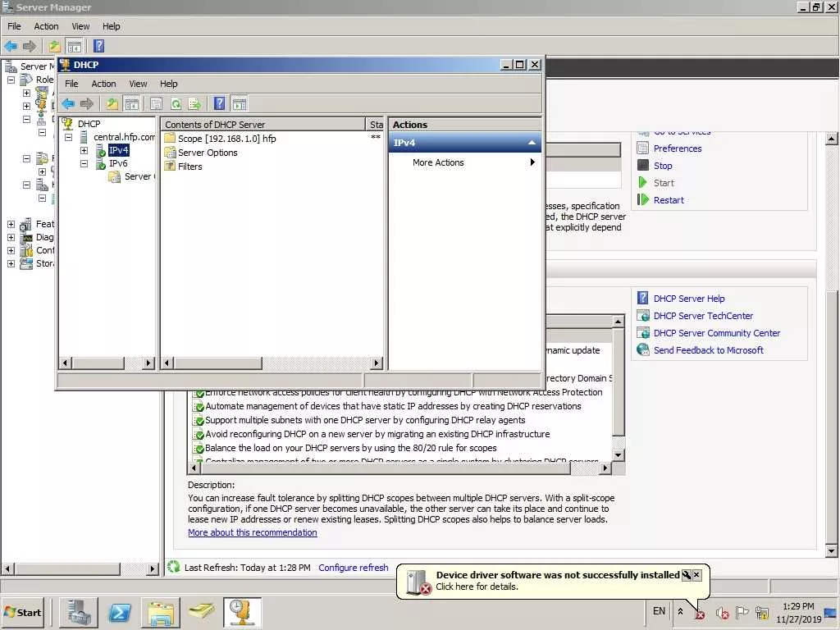Viewport: 840px width, 630px height.
Task: Select Scope [192.168.1.0] hfp entry
Action: [226, 138]
